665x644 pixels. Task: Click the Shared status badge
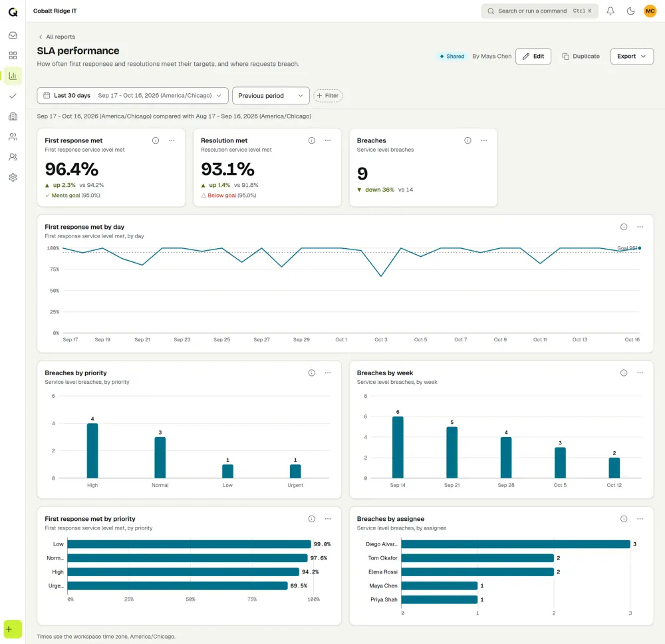pyautogui.click(x=452, y=56)
